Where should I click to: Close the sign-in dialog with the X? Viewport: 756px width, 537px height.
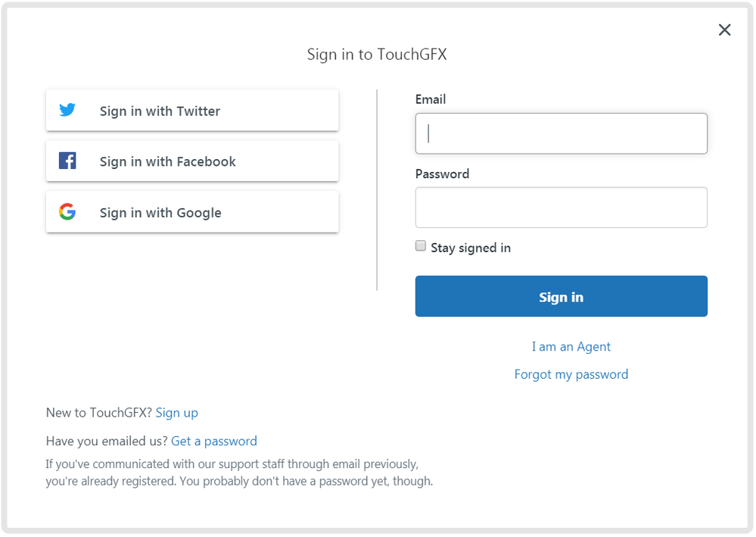[724, 30]
